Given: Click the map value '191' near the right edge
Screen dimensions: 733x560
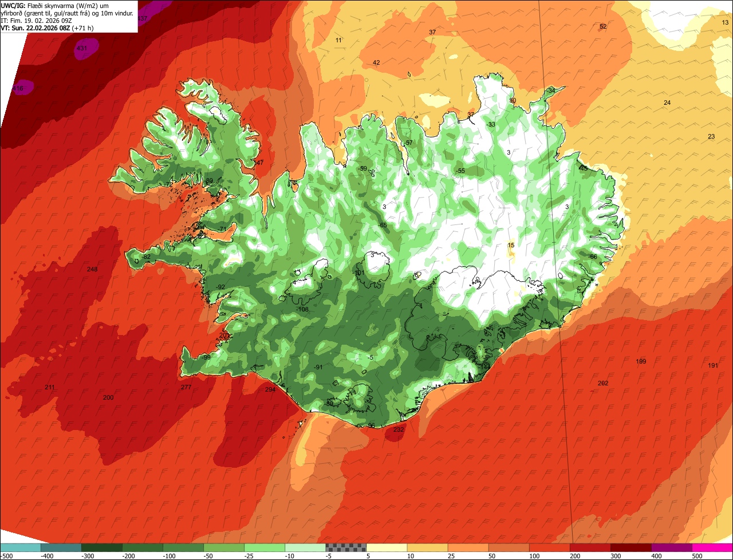Looking at the screenshot, I should [x=713, y=365].
